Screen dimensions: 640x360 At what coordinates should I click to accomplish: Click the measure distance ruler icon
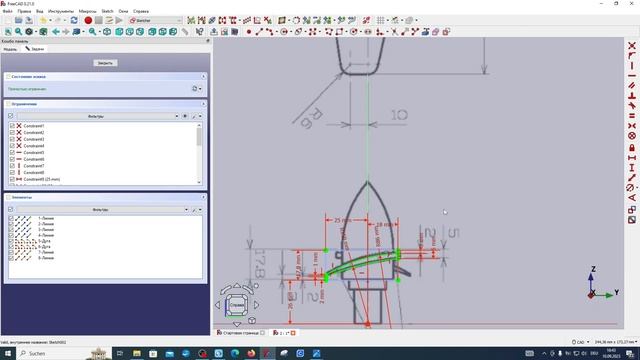pyautogui.click(x=185, y=31)
